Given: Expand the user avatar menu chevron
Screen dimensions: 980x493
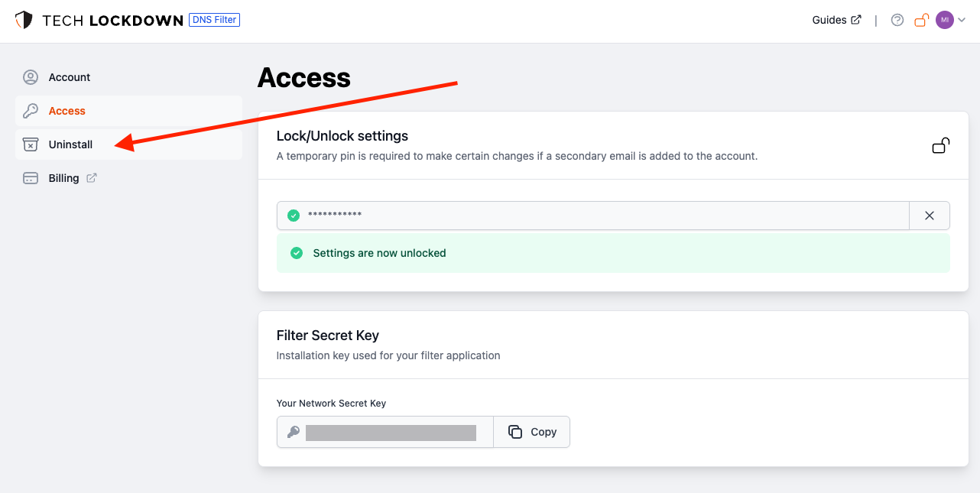Looking at the screenshot, I should (x=962, y=21).
